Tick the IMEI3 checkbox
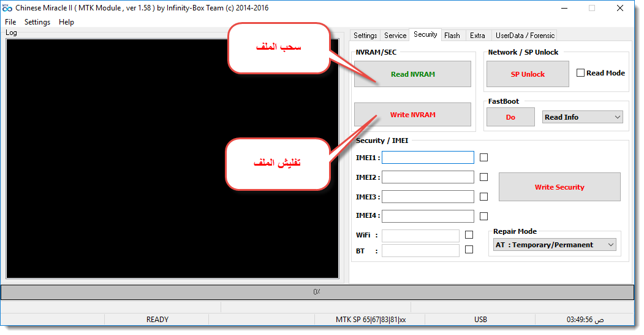The image size is (644, 335). click(484, 197)
